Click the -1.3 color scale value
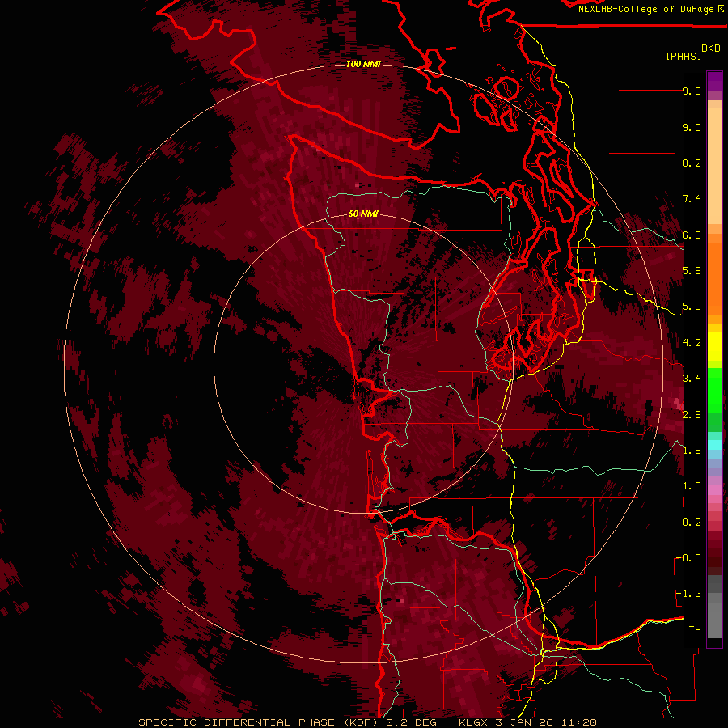This screenshot has width=728, height=728. [688, 594]
